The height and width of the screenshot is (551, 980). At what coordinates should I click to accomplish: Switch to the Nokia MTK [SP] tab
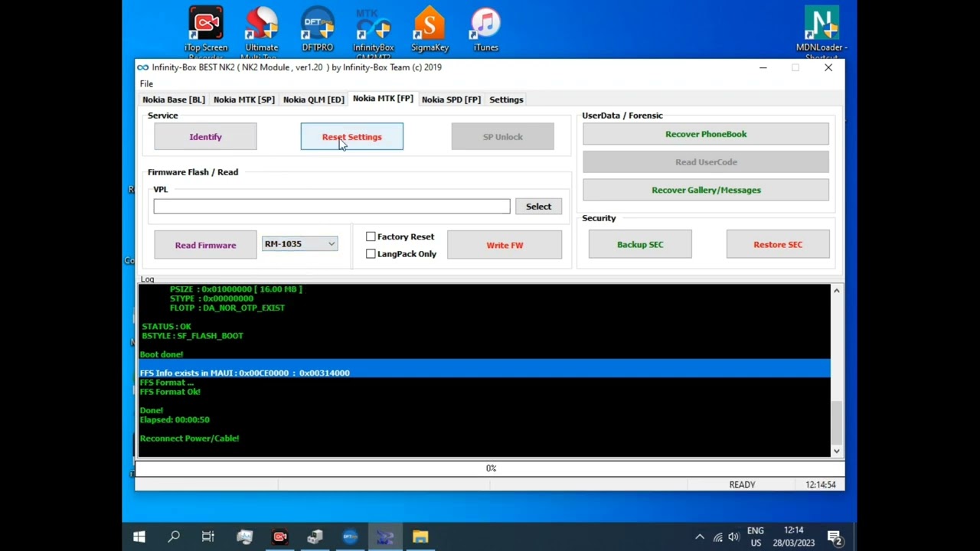pos(244,99)
